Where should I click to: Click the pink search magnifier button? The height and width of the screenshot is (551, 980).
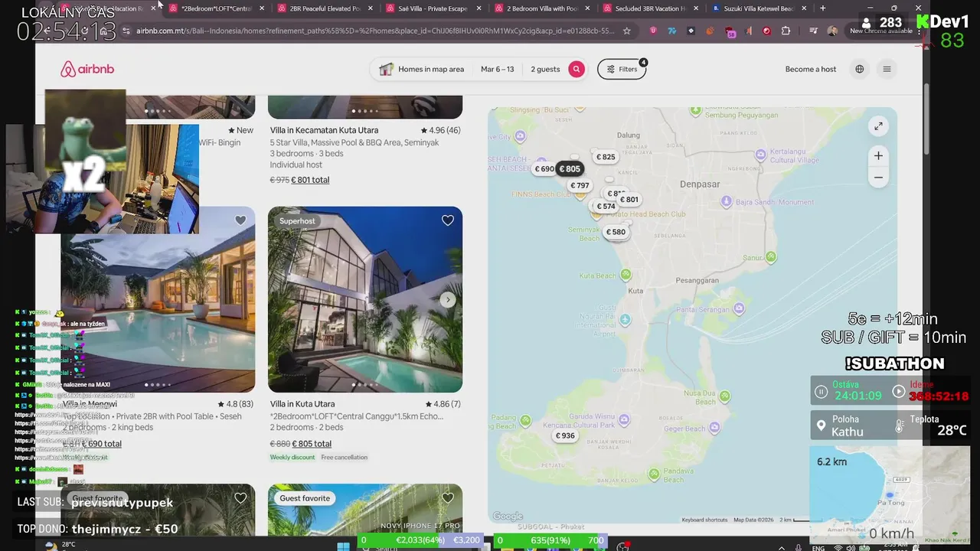(577, 69)
